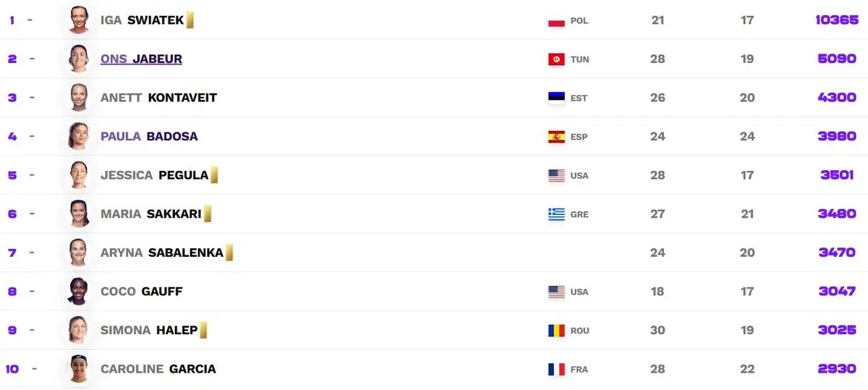Click the Poland flag icon
This screenshot has height=390, width=868.
tap(556, 20)
